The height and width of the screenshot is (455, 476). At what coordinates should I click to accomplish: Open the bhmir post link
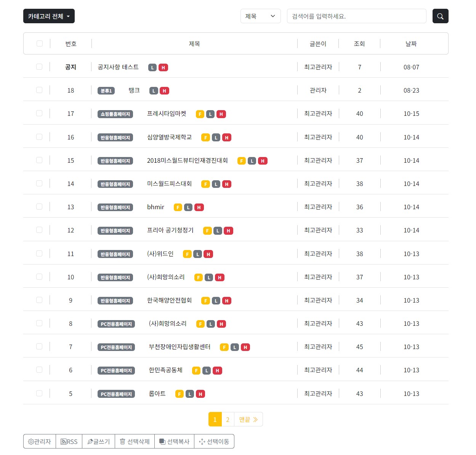point(155,207)
